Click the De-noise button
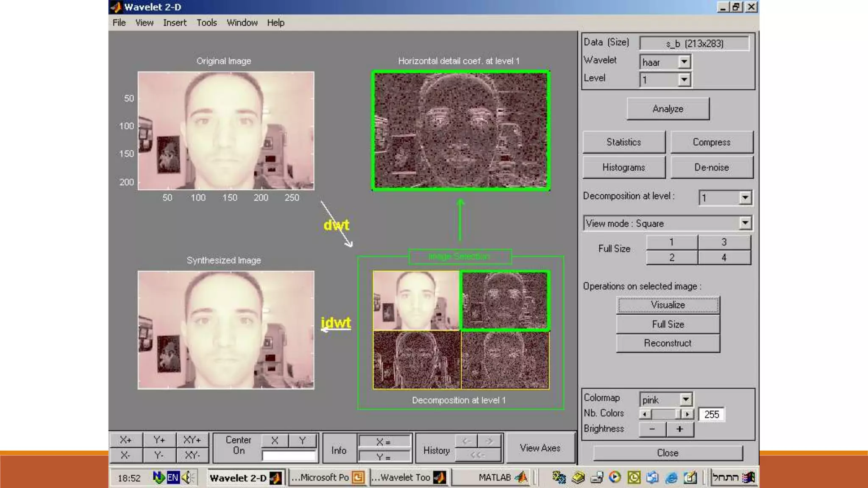The width and height of the screenshot is (868, 488). (x=711, y=167)
